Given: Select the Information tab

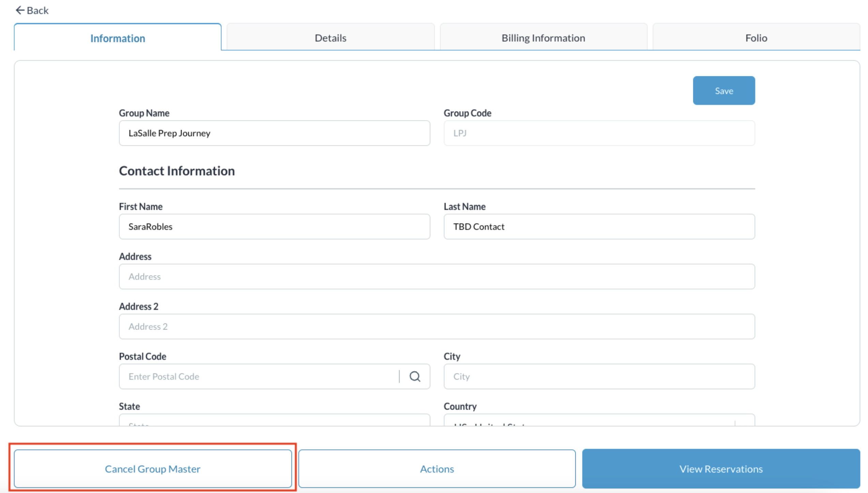Looking at the screenshot, I should (118, 38).
